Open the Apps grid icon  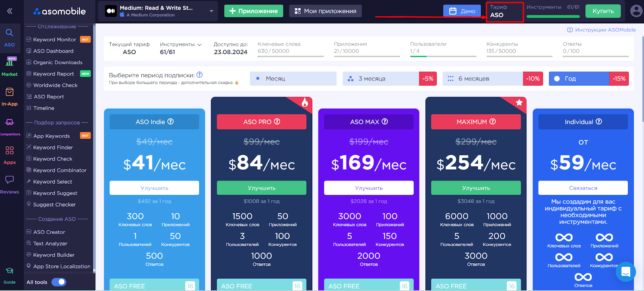click(10, 150)
